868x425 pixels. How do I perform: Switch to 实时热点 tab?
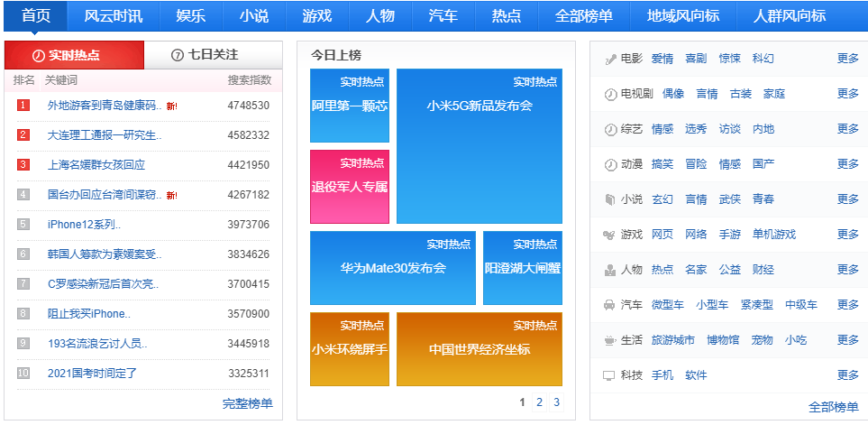(74, 55)
